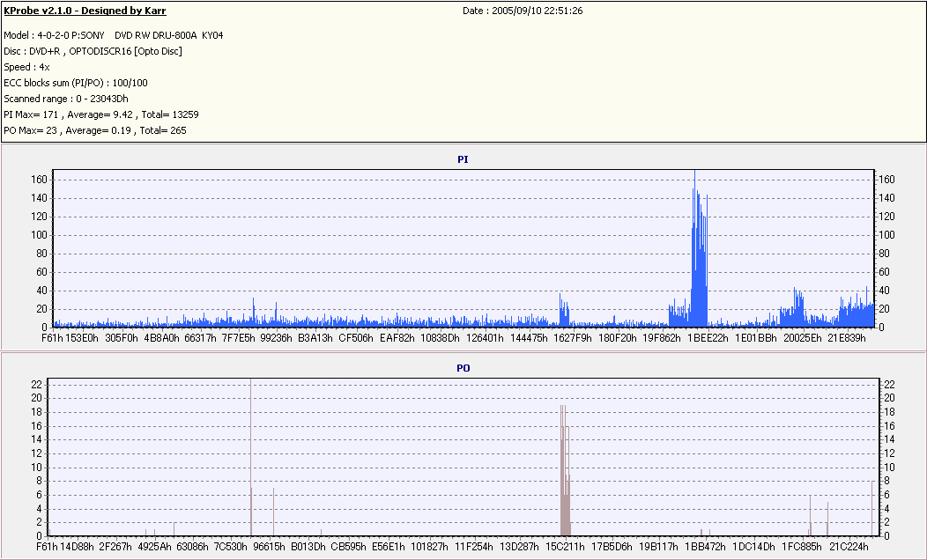Click the '99236h' axis label
Image resolution: width=927 pixels, height=560 pixels.
coord(276,338)
